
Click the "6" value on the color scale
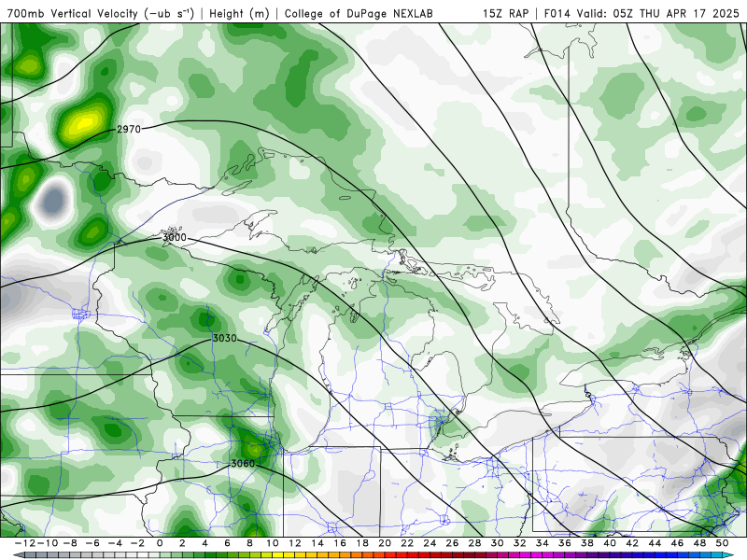227,543
